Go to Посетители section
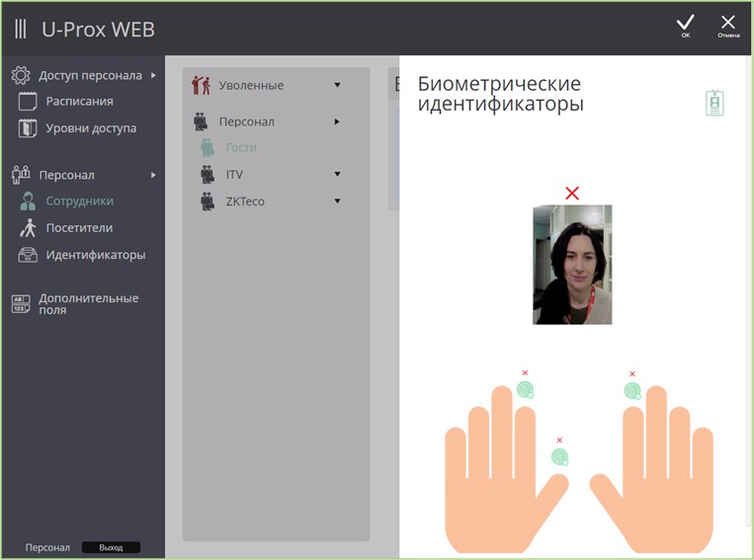Image resolution: width=754 pixels, height=560 pixels. pos(79,228)
